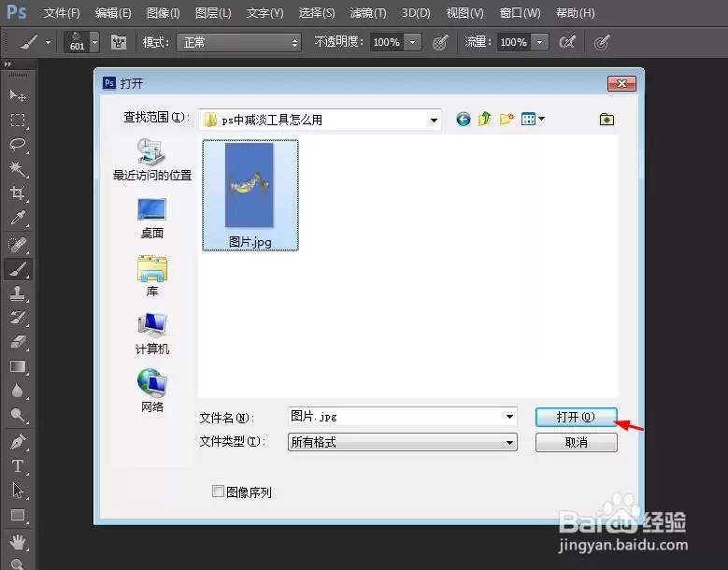Click the 不透明度 100% value field

point(386,42)
